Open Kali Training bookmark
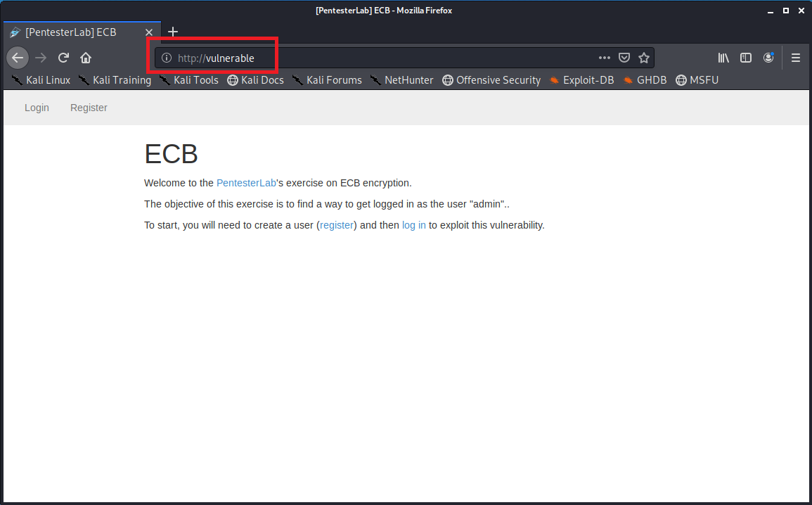Viewport: 812px width, 505px height. [x=115, y=80]
